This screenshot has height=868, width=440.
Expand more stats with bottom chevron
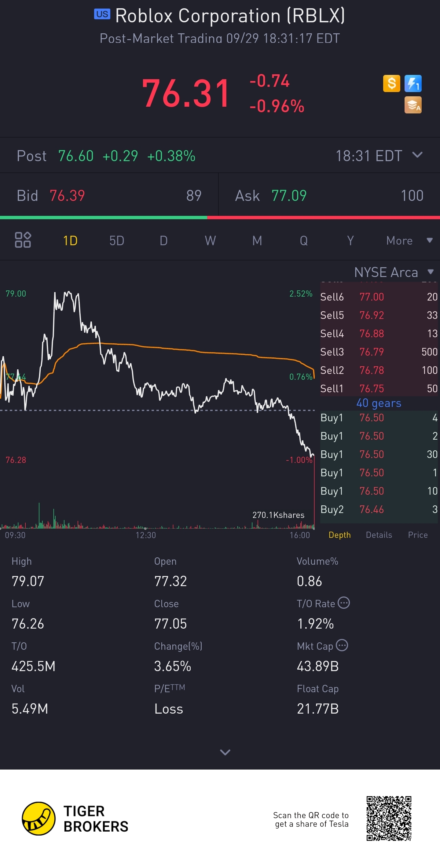click(x=225, y=752)
